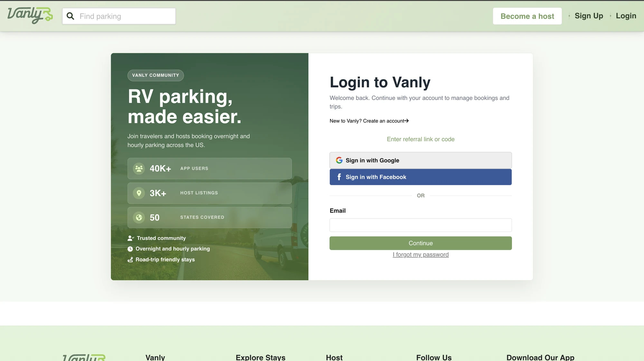Sign in with Facebook button
This screenshot has height=361, width=644.
(421, 177)
